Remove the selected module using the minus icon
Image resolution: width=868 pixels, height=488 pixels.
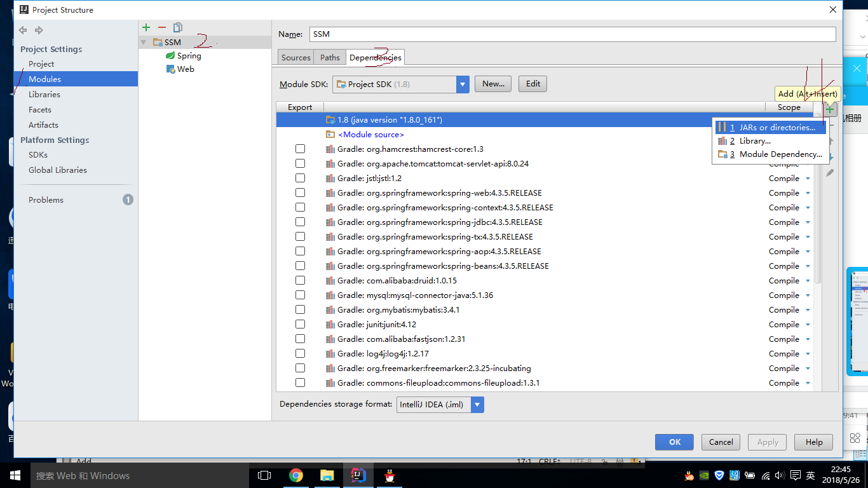(161, 27)
